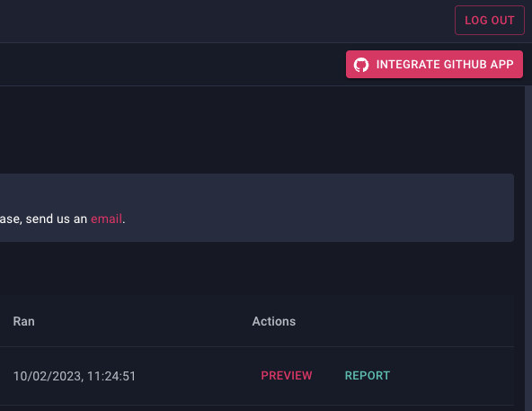Click the Actions column header
The height and width of the screenshot is (411, 532).
[274, 321]
